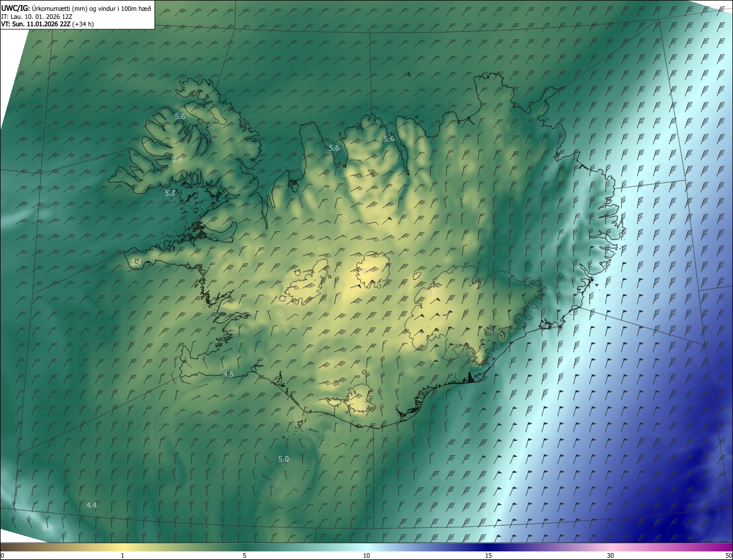Click the colorbar tick label "15"
Screen dimensions: 733x560
pos(488,555)
